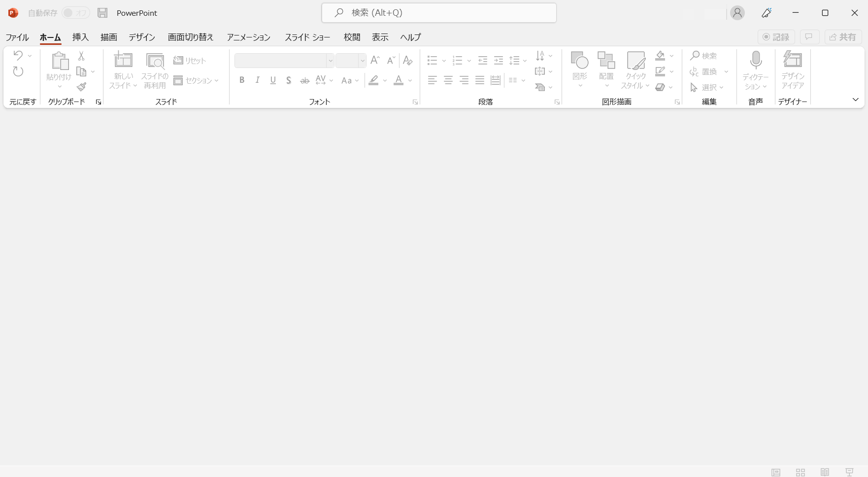868x477 pixels.
Task: Switch to the Insert tab
Action: (x=80, y=37)
